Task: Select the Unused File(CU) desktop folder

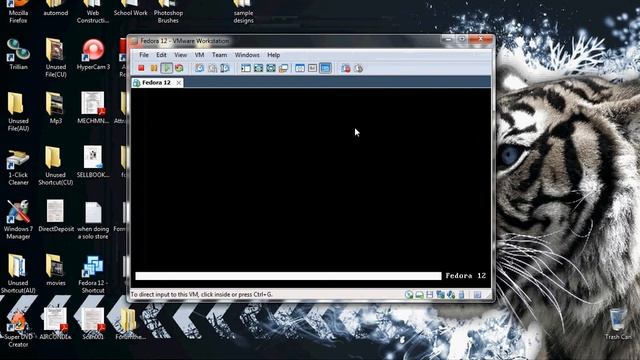Action: point(56,58)
